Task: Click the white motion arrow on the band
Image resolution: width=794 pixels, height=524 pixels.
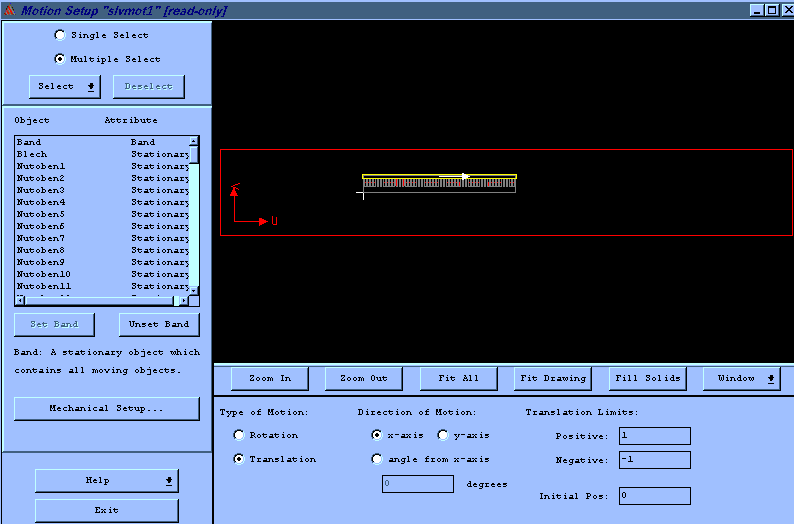Action: click(x=454, y=176)
